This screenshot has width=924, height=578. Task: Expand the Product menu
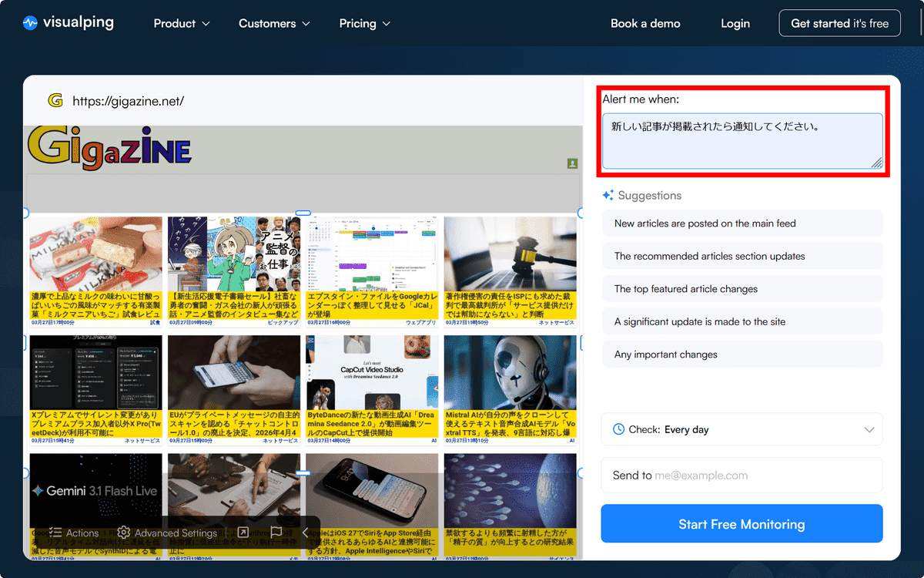tap(182, 23)
